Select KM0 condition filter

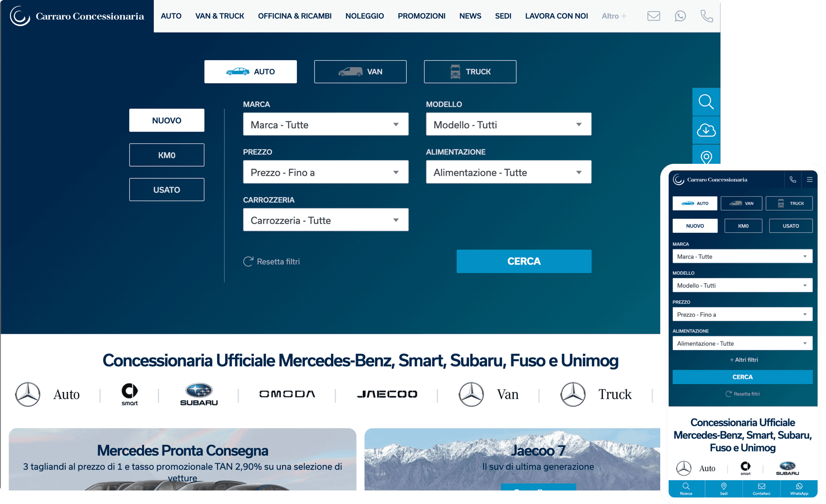point(167,155)
